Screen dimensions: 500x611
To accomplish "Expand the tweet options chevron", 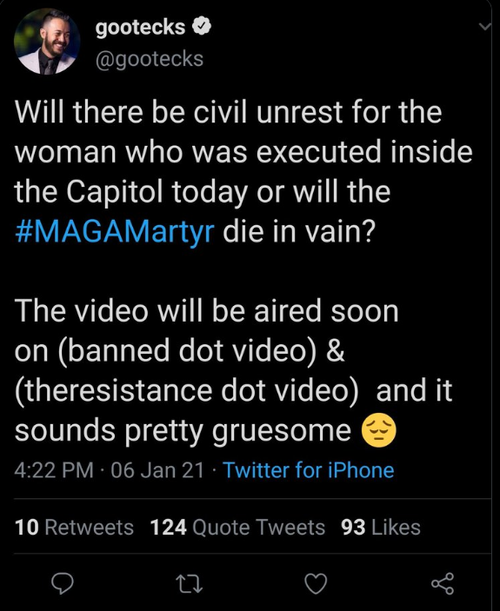I will [x=484, y=26].
